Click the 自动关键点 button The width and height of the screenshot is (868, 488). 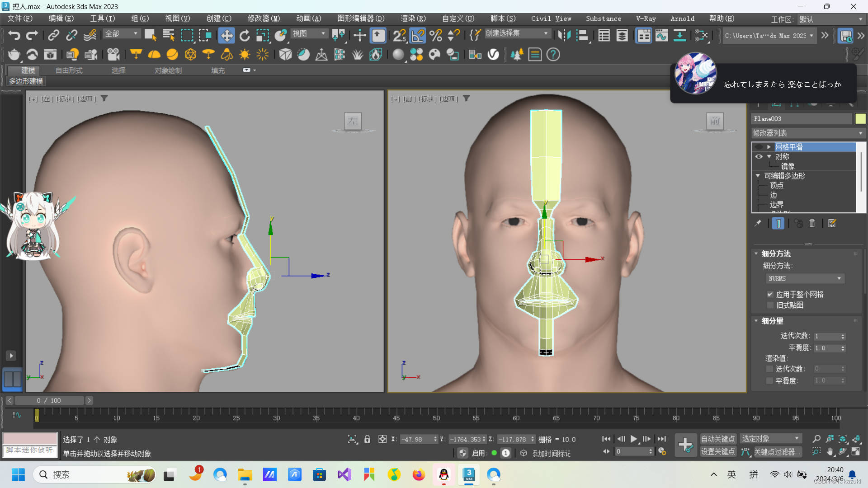coord(717,439)
